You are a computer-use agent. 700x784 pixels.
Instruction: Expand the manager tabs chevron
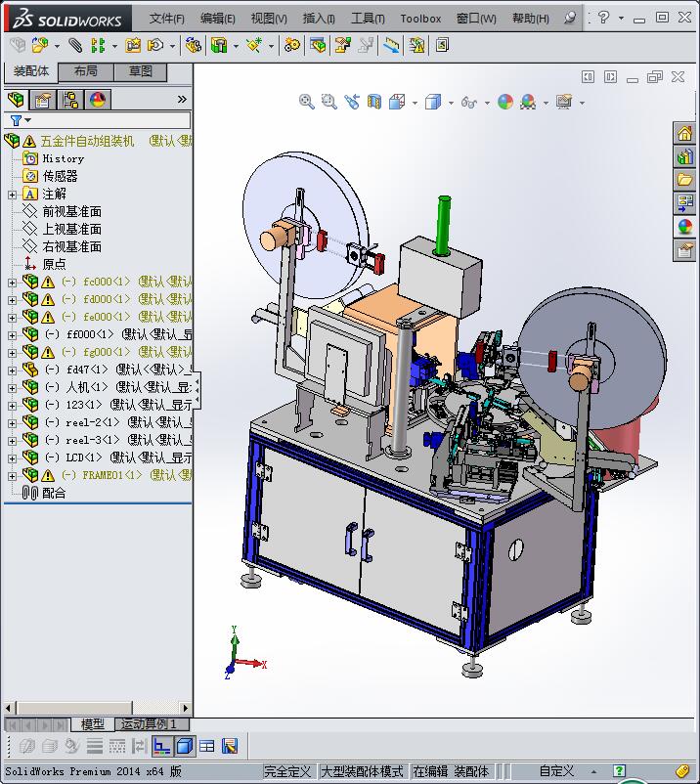pyautogui.click(x=182, y=99)
